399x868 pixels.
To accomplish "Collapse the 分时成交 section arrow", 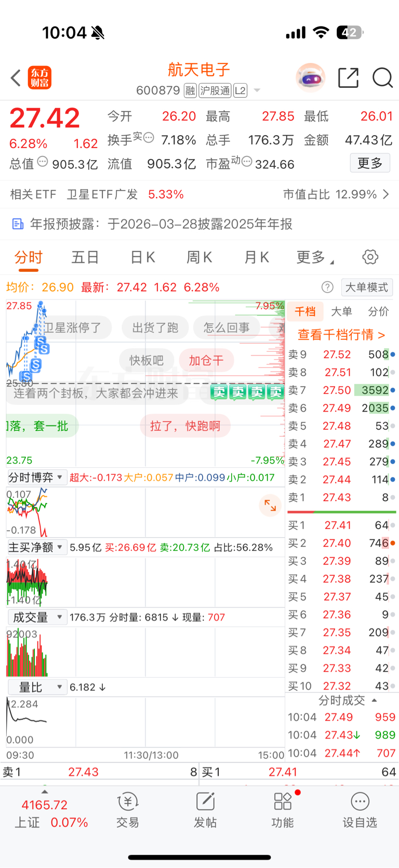I will point(375,701).
